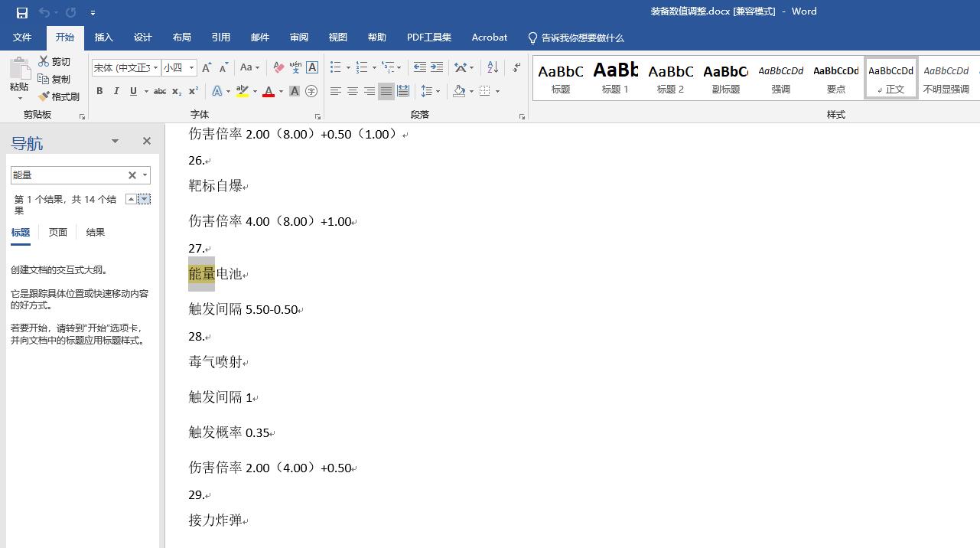The width and height of the screenshot is (980, 548).
Task: Click the red font color button
Action: click(x=269, y=91)
